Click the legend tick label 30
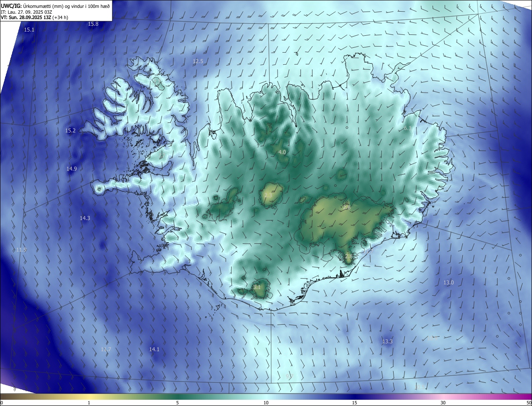The height and width of the screenshot is (406, 532). 443,403
